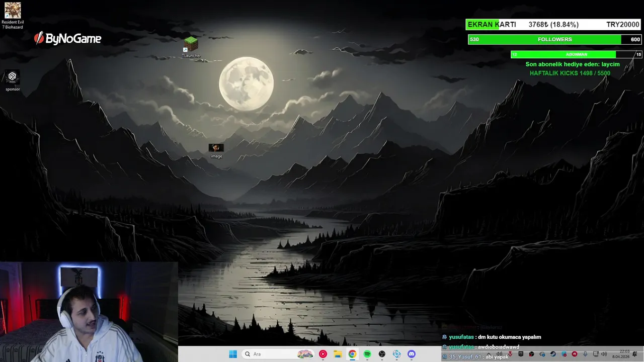Select the image file on desktop

(216, 151)
